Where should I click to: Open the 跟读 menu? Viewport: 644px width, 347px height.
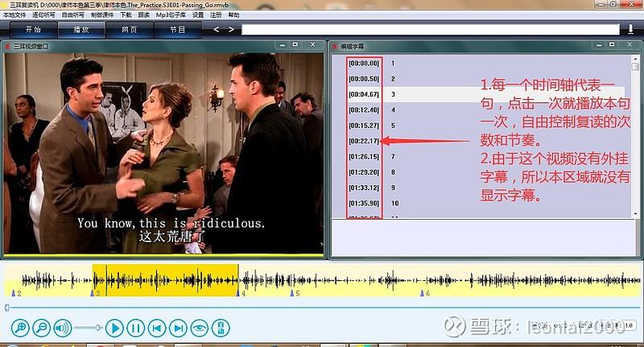pyautogui.click(x=144, y=14)
